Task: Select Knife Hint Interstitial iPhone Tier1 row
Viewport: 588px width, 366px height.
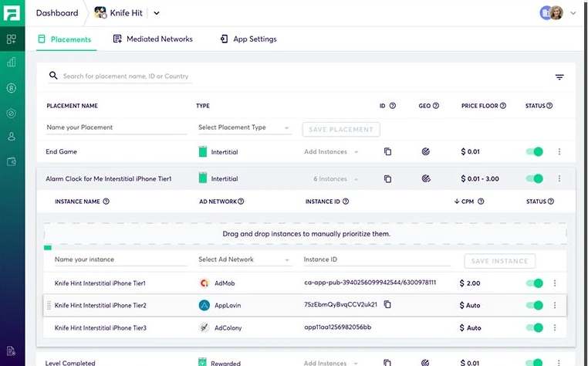Action: point(305,283)
